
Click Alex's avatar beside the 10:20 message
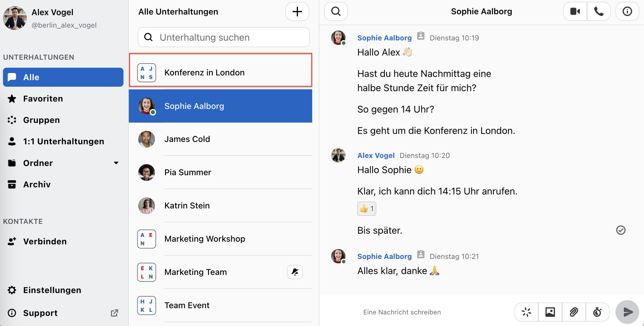tap(338, 155)
